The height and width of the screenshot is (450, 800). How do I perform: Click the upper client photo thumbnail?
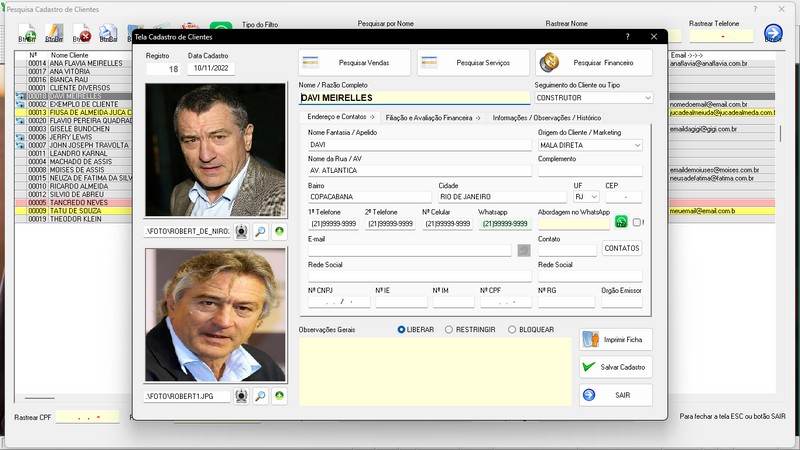[x=215, y=150]
